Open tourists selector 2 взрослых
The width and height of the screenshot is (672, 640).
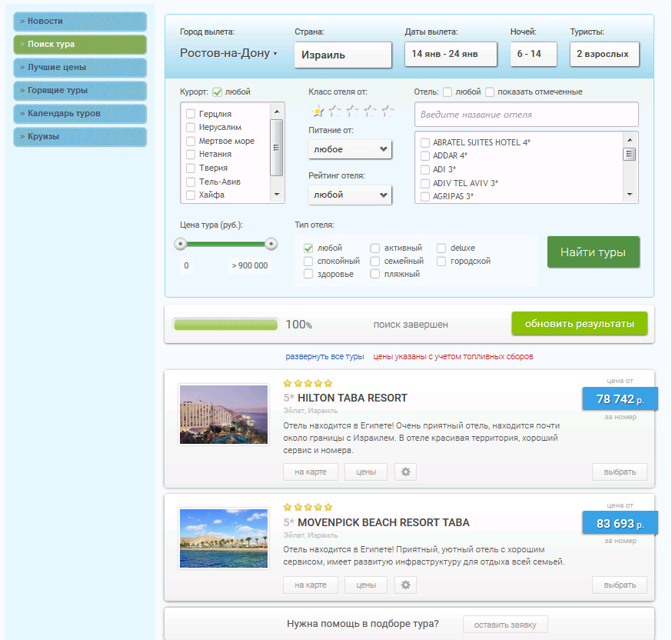point(604,54)
